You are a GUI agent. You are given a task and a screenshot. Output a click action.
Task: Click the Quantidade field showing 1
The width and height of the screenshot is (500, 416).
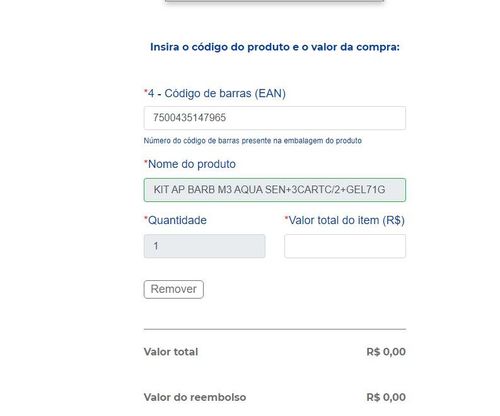tap(205, 246)
